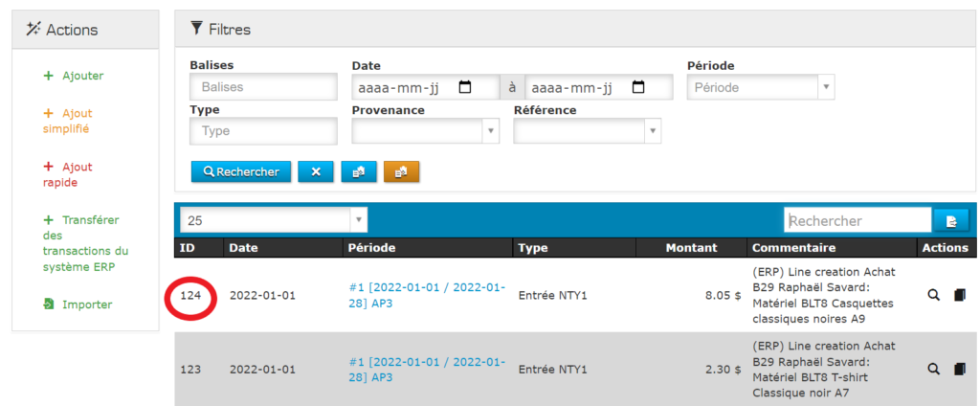View details magnifier for row 123
This screenshot has height=406, width=980.
click(x=933, y=369)
